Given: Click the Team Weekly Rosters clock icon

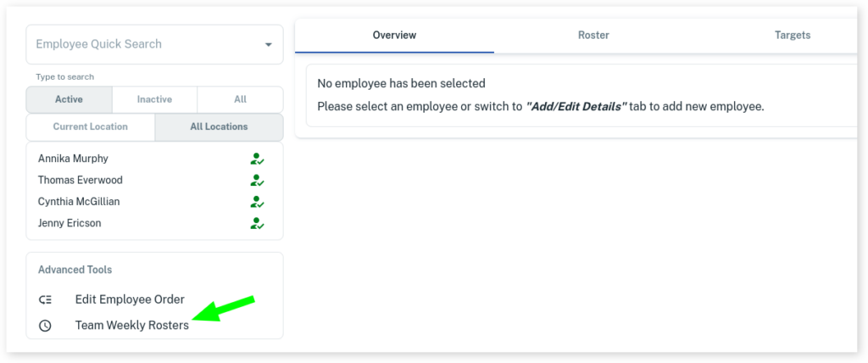Looking at the screenshot, I should coord(46,326).
